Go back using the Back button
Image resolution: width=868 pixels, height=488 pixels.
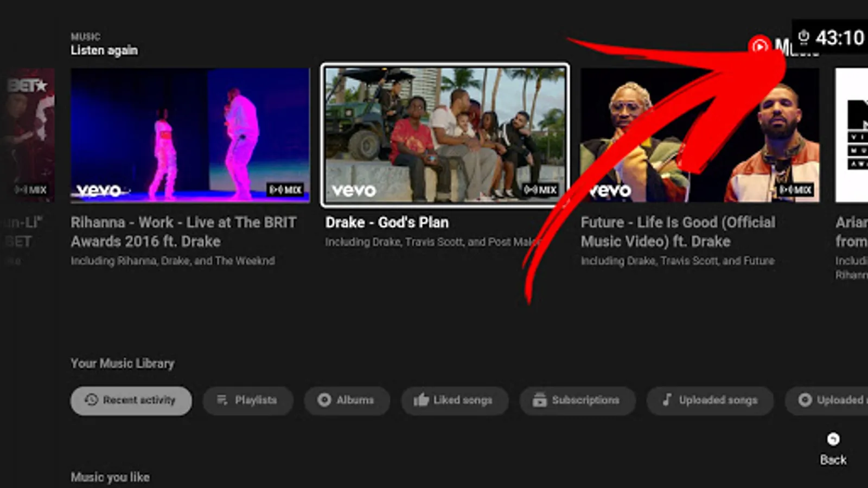pyautogui.click(x=833, y=449)
